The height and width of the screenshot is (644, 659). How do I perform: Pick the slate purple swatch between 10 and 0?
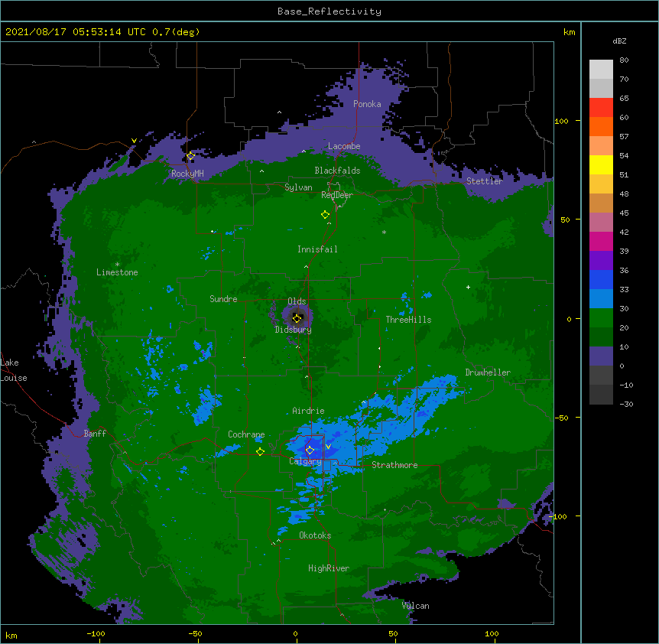(601, 356)
